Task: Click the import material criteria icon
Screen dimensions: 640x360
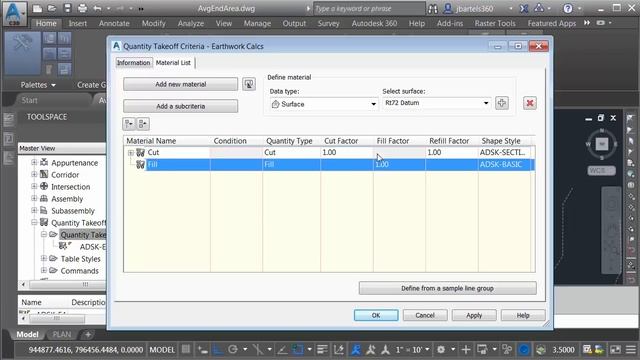Action: click(x=249, y=84)
